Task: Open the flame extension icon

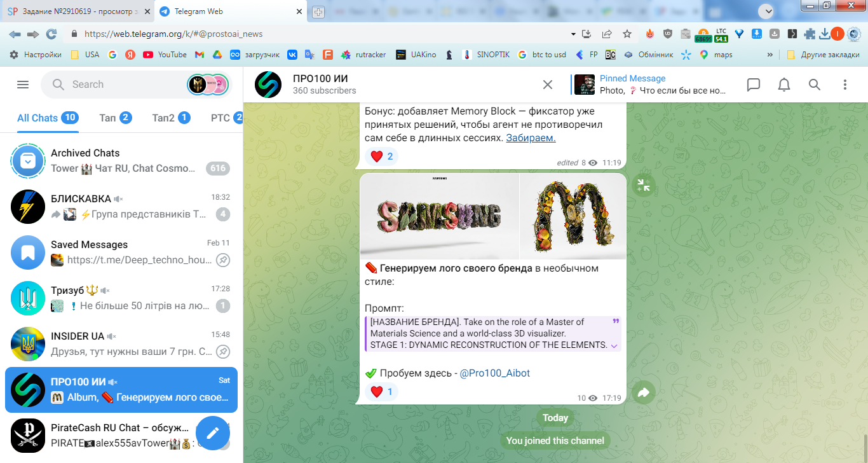Action: click(649, 34)
